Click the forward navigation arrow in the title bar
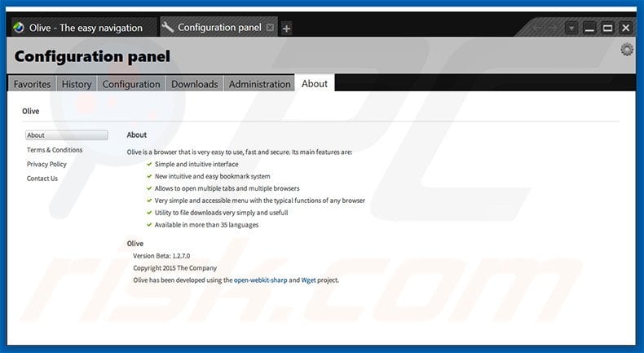644x353 pixels. tap(553, 28)
